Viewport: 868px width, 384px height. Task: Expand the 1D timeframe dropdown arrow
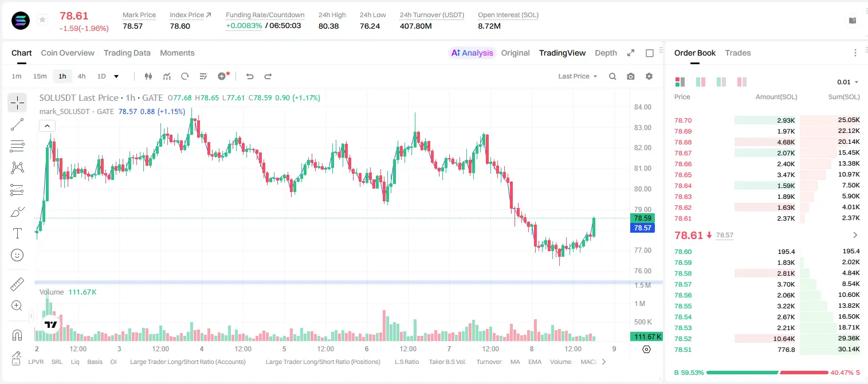[x=116, y=76]
